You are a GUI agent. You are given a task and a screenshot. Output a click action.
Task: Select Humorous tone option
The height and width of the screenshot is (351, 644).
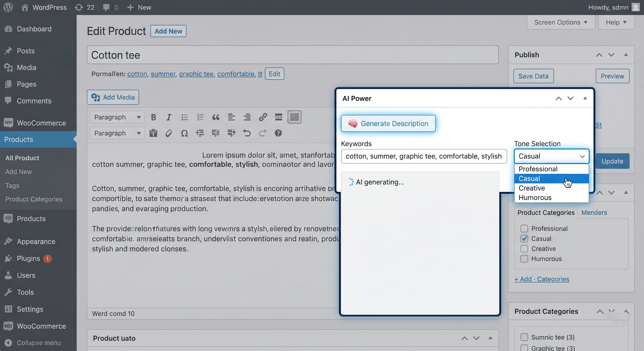click(552, 198)
